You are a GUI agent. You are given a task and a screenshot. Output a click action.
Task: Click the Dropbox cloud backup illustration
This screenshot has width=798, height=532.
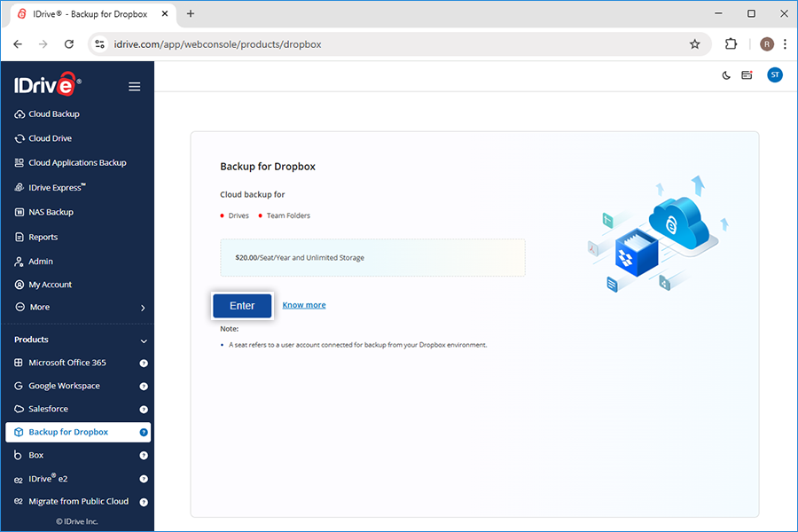658,234
